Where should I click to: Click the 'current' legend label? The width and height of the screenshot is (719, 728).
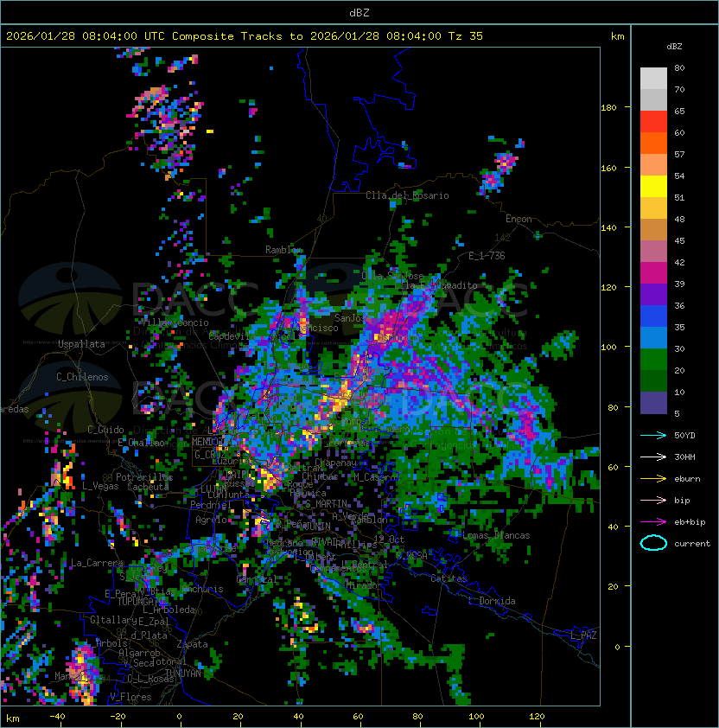[x=692, y=544]
